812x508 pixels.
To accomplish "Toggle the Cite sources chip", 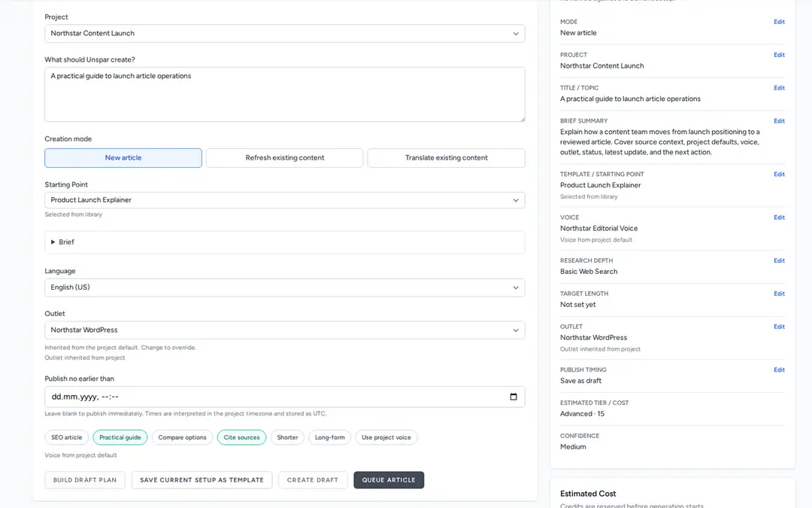I will 242,437.
